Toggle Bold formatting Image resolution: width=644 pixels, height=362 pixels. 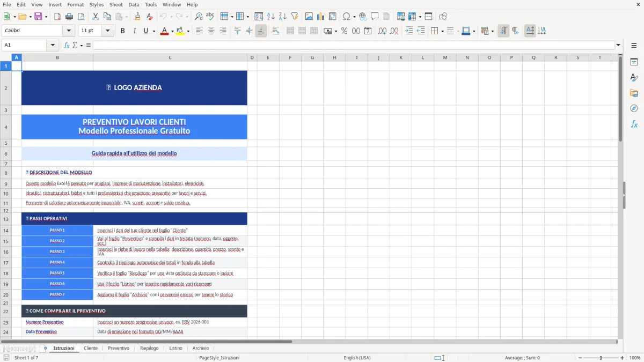pos(122,31)
